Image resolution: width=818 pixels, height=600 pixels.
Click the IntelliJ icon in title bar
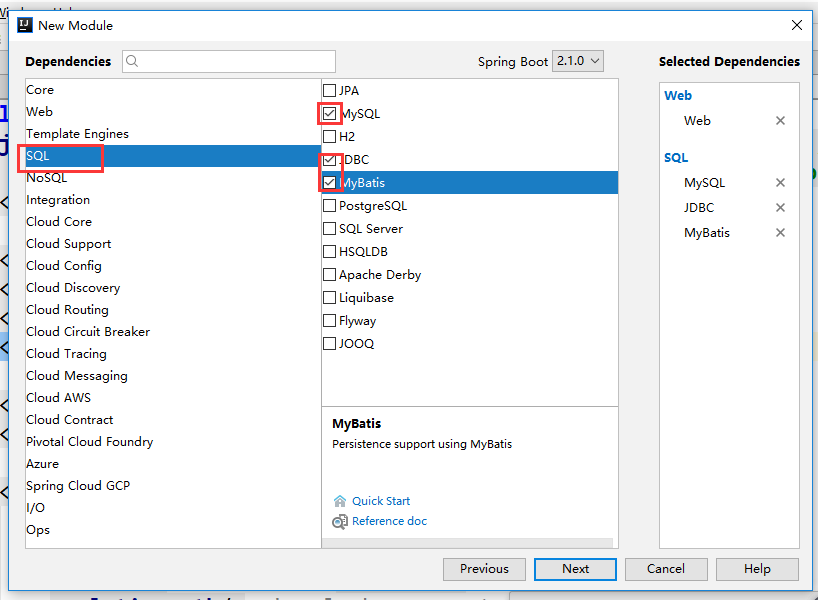(25, 25)
